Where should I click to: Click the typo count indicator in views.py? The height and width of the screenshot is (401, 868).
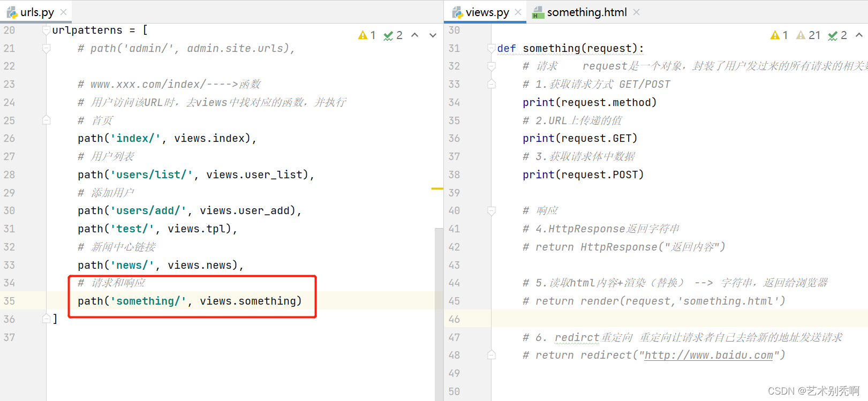[x=837, y=35]
